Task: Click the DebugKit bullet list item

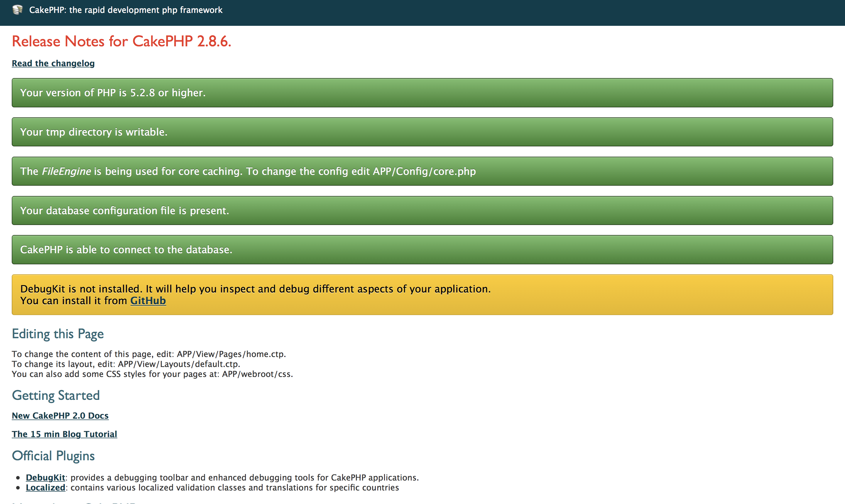Action: click(x=222, y=477)
